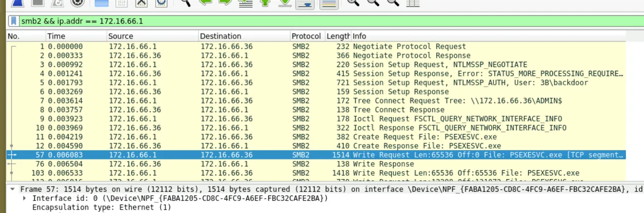Image resolution: width=644 pixels, height=213 pixels.
Task: Find a packet with the magnifier icon
Action: pyautogui.click(x=186, y=2)
